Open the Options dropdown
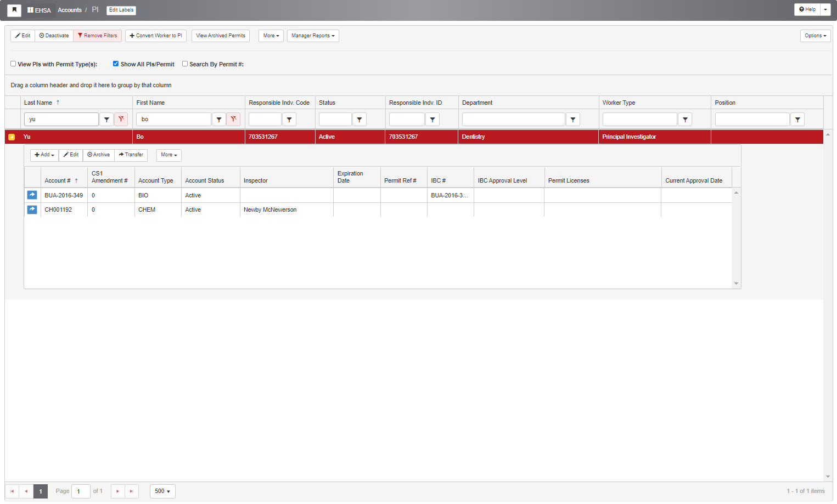 815,36
